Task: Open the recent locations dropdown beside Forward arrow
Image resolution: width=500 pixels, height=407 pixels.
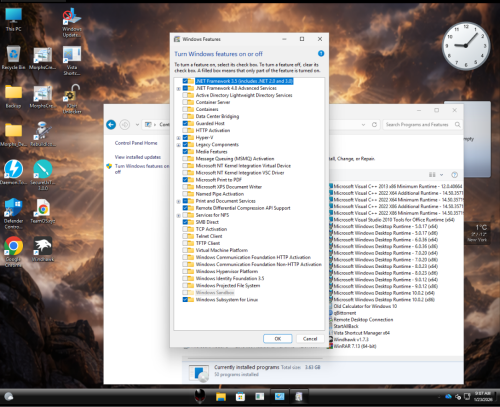Action: click(137, 125)
